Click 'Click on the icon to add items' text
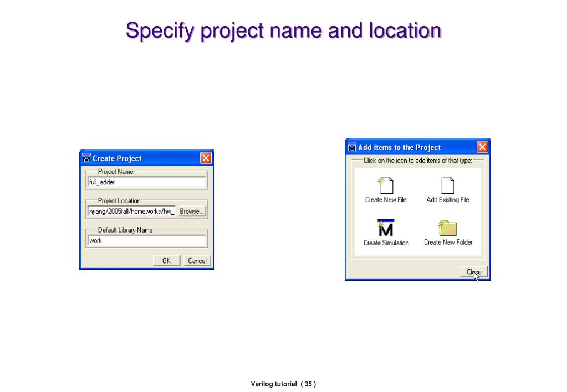This screenshot has height=392, width=567. coord(418,161)
